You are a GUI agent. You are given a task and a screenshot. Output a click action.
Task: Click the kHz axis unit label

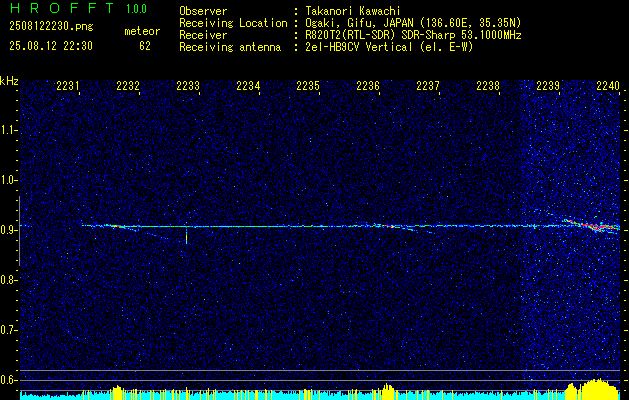pyautogui.click(x=9, y=81)
